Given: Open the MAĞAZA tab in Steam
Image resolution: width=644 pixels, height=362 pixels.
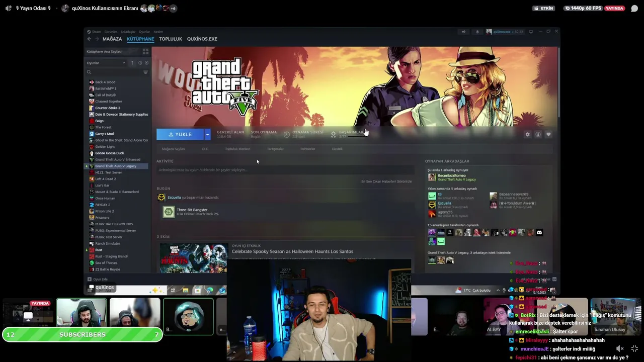Looking at the screenshot, I should 112,39.
